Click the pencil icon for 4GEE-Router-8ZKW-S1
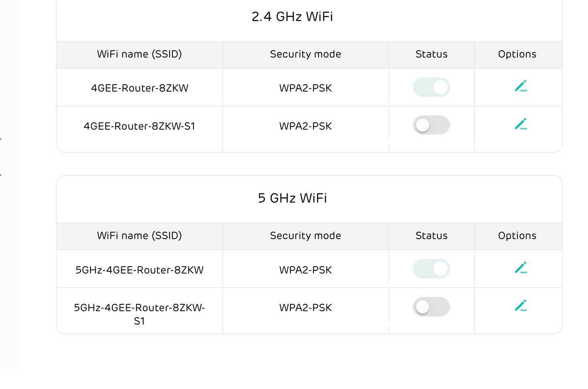 point(521,124)
